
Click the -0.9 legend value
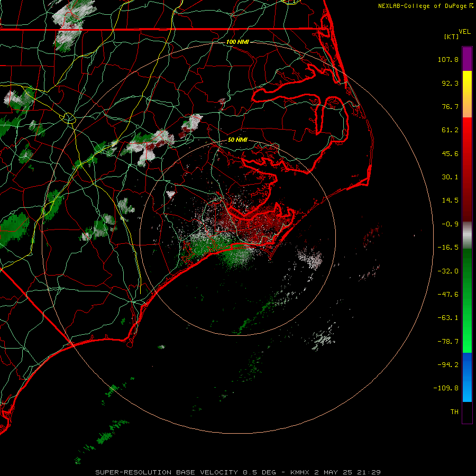[x=450, y=224]
